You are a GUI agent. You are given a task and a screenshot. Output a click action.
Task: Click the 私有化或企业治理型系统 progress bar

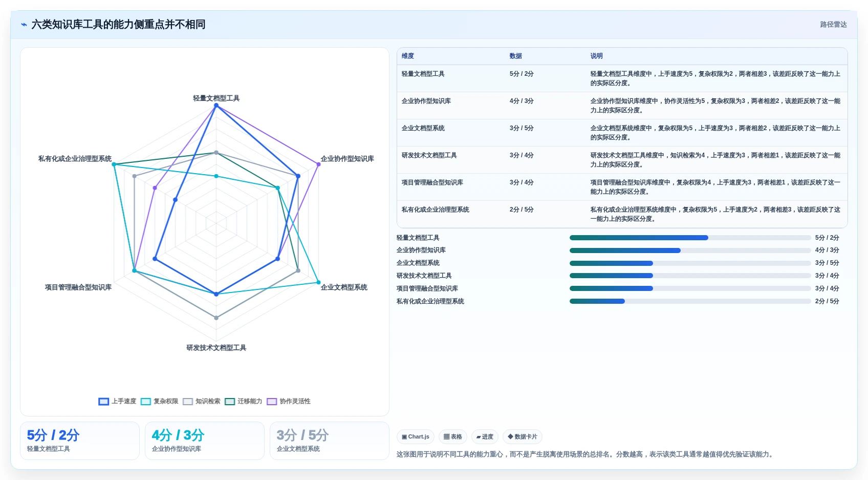(x=690, y=301)
